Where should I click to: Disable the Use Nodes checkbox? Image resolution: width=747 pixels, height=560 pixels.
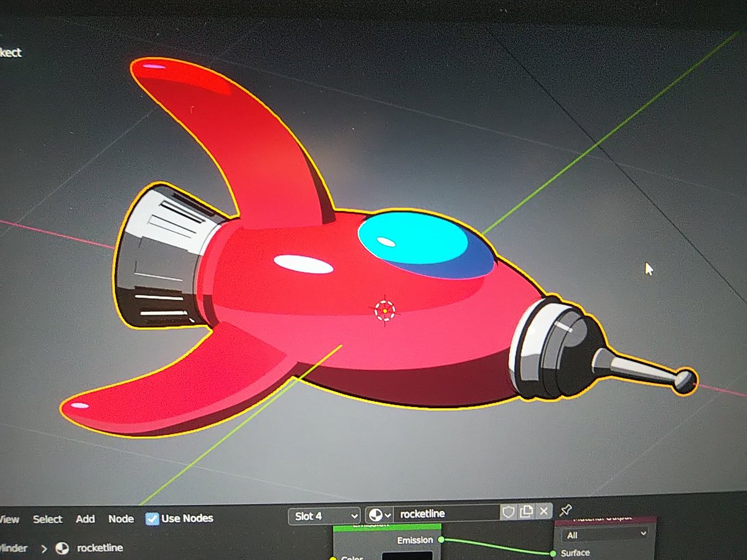pyautogui.click(x=151, y=518)
